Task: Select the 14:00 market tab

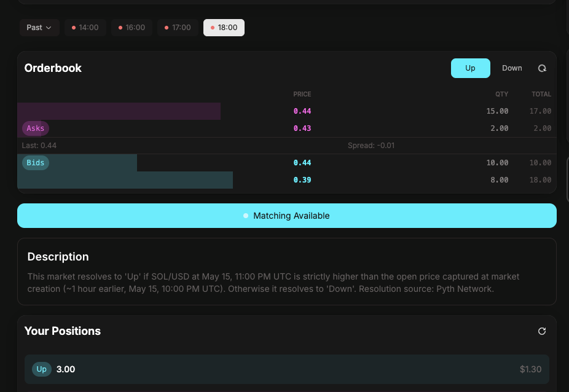Action: [85, 28]
